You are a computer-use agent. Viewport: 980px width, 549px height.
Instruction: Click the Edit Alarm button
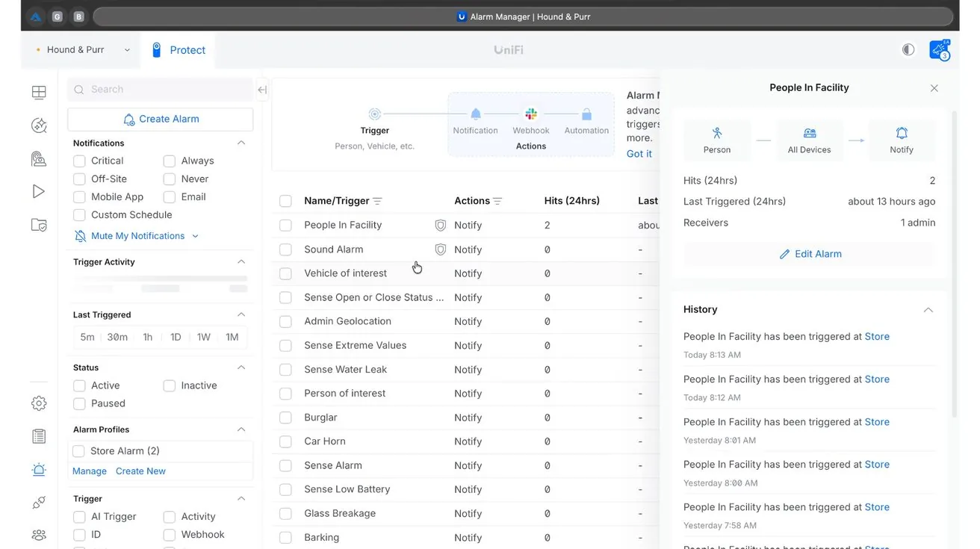click(x=810, y=254)
